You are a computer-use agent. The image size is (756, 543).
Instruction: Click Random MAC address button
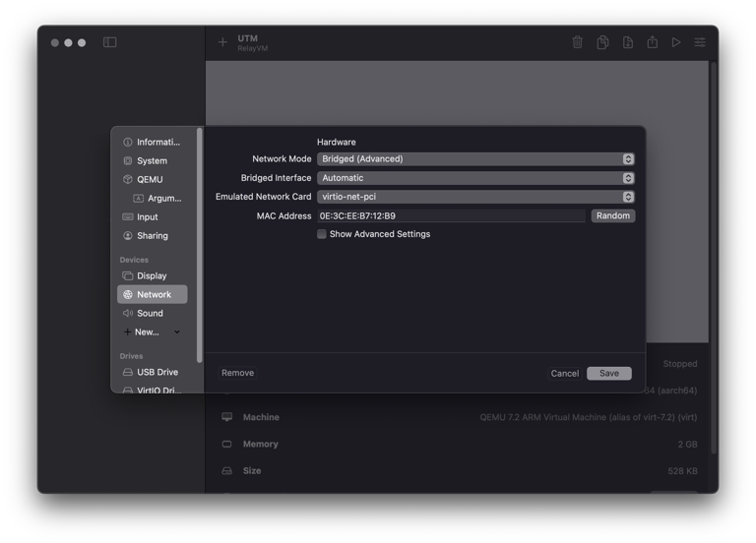pyautogui.click(x=612, y=215)
